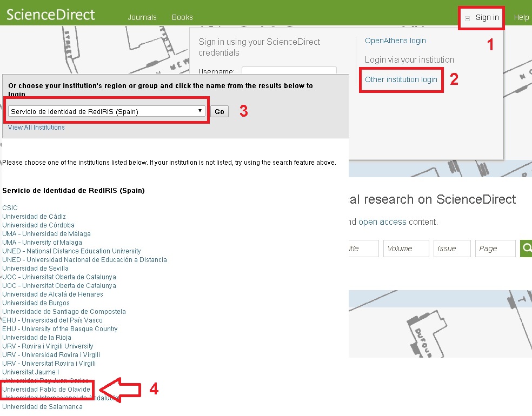The width and height of the screenshot is (532, 416).
Task: Select Universidad Pablo de Olavide
Action: point(46,389)
